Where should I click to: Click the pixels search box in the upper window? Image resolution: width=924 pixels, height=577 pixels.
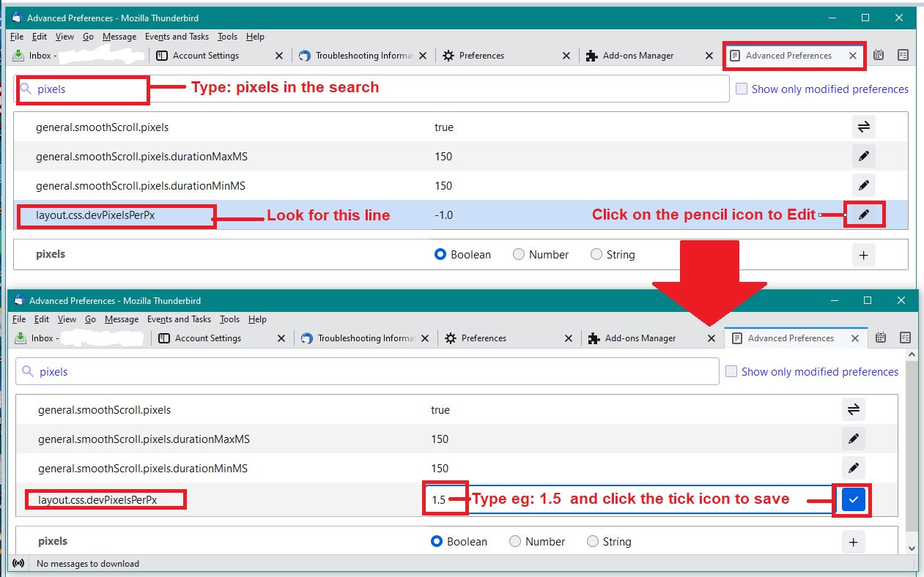374,89
